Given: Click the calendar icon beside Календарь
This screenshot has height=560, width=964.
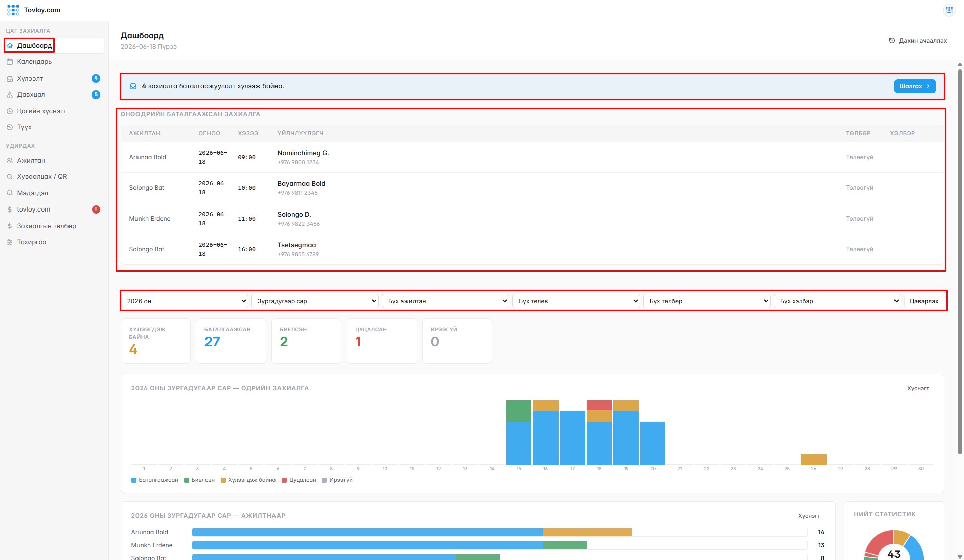Looking at the screenshot, I should [10, 62].
